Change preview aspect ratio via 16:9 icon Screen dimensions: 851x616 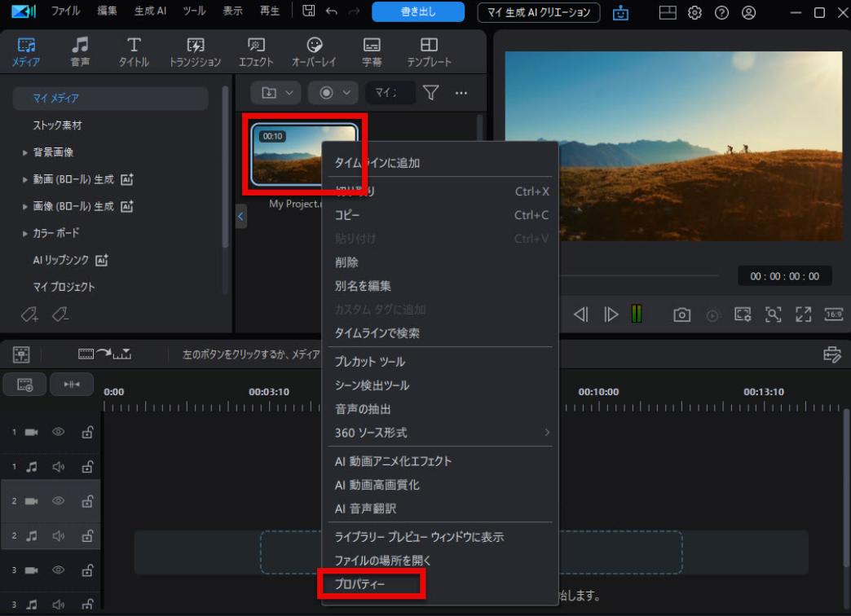(832, 314)
